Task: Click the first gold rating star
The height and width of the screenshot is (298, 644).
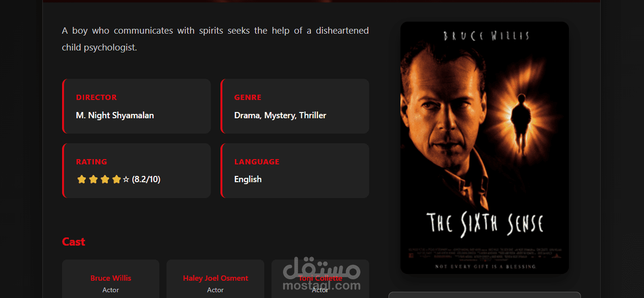Action: point(81,179)
